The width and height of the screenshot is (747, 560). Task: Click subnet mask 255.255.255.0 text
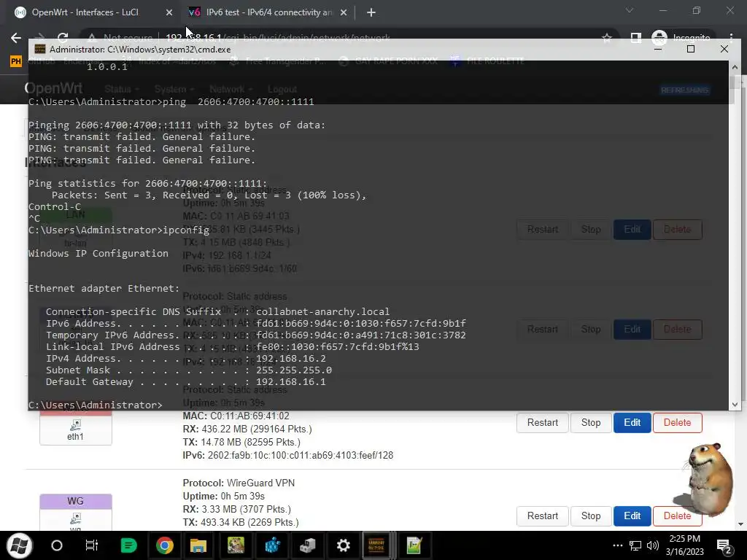pyautogui.click(x=293, y=370)
